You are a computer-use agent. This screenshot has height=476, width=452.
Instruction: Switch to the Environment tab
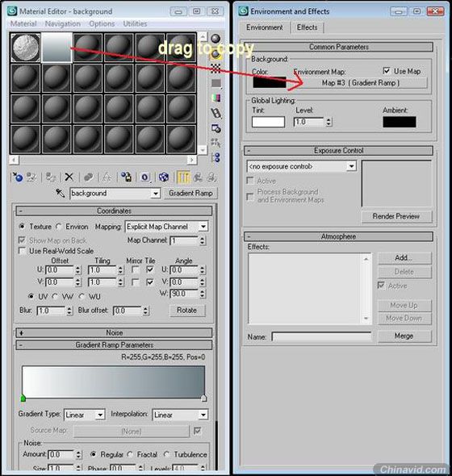264,27
